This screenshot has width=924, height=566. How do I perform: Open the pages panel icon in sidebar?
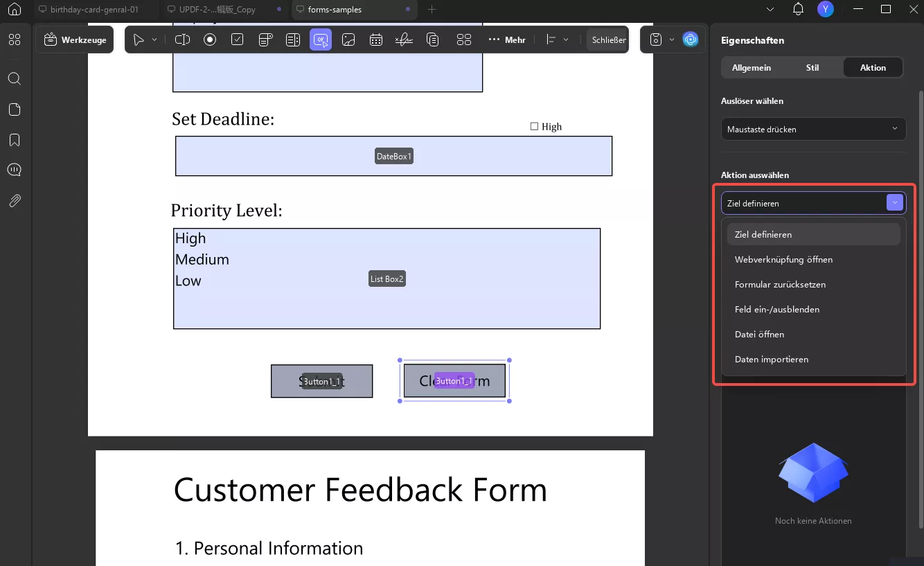[x=15, y=109]
